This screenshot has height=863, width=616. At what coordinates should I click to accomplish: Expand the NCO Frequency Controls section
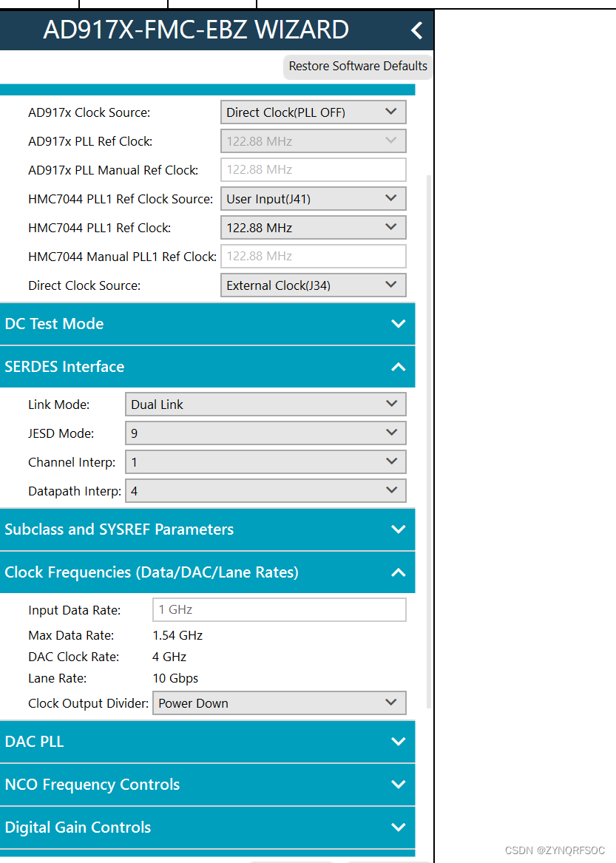pos(208,785)
